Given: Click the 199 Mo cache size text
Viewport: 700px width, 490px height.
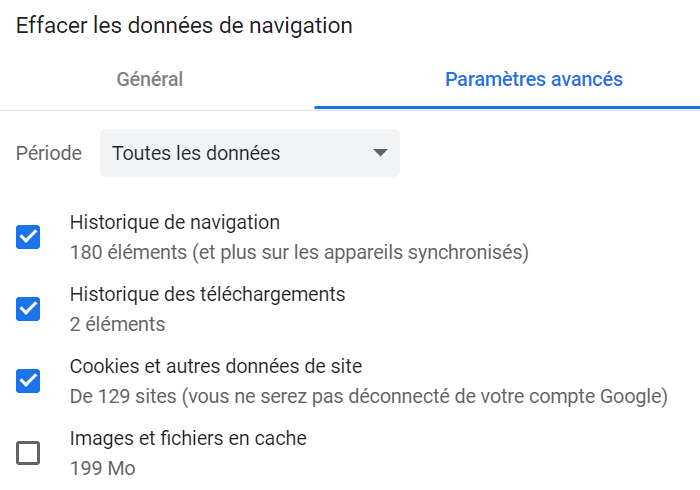Looking at the screenshot, I should tap(102, 468).
